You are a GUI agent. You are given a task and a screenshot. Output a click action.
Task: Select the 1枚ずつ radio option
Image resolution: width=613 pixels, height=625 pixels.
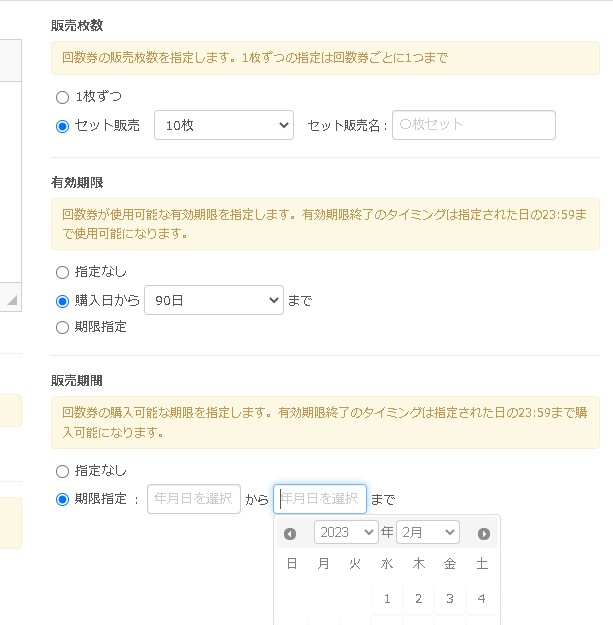pyautogui.click(x=63, y=98)
